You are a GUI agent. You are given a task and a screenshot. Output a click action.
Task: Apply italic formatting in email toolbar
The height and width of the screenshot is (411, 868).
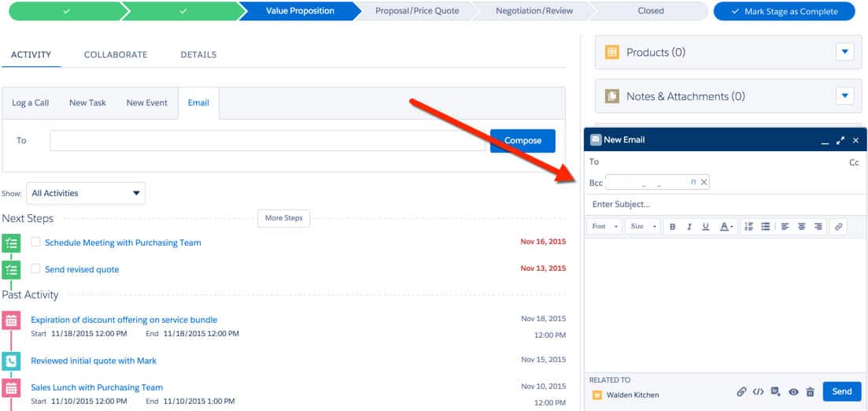pyautogui.click(x=689, y=227)
